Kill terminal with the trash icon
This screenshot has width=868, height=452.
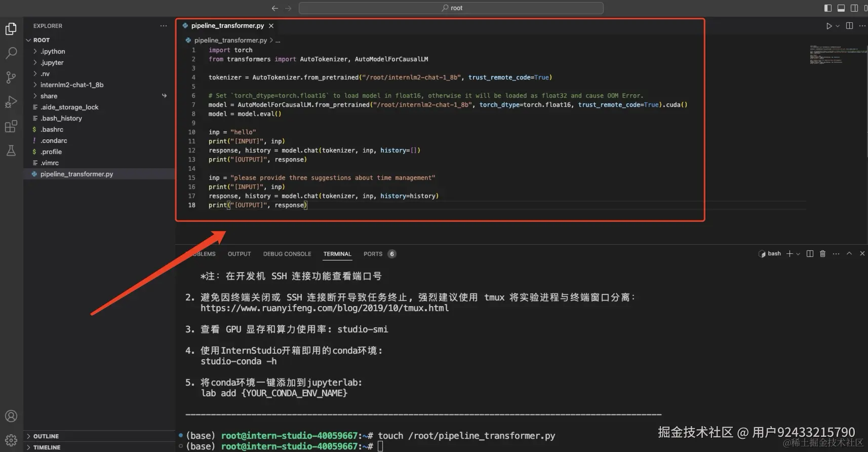tap(822, 254)
